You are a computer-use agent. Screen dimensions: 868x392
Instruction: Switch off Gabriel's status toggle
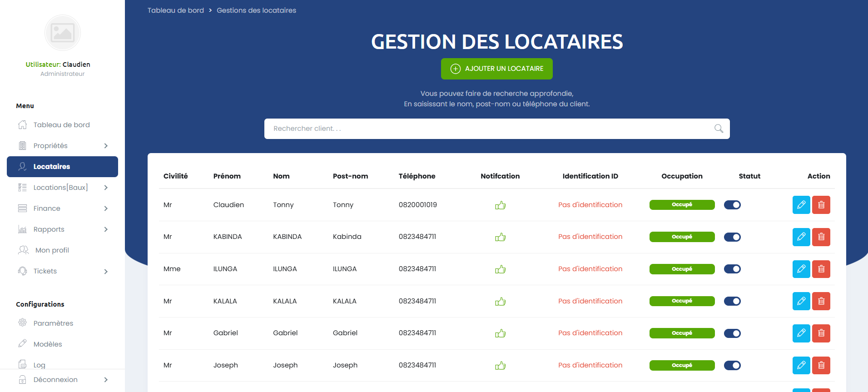[732, 333]
